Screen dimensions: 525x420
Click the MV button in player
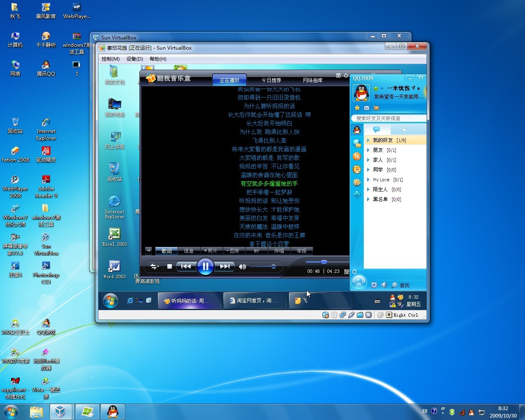[256, 251]
